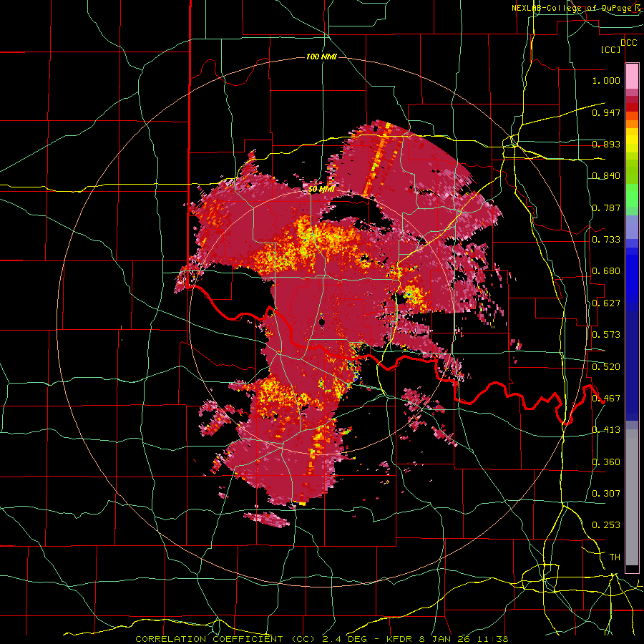Click the 1.000 value on the color scale

pyautogui.click(x=606, y=80)
